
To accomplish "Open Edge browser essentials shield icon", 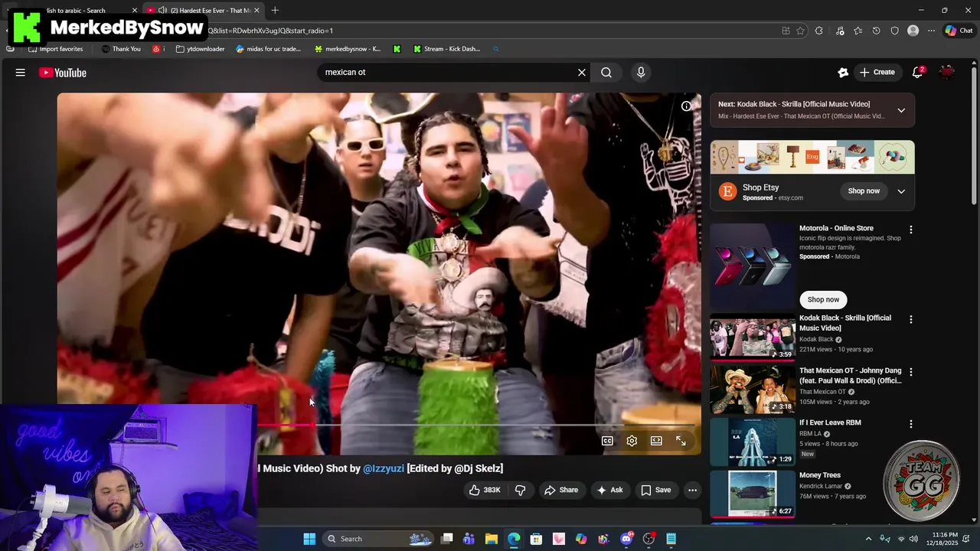I will click(x=894, y=31).
